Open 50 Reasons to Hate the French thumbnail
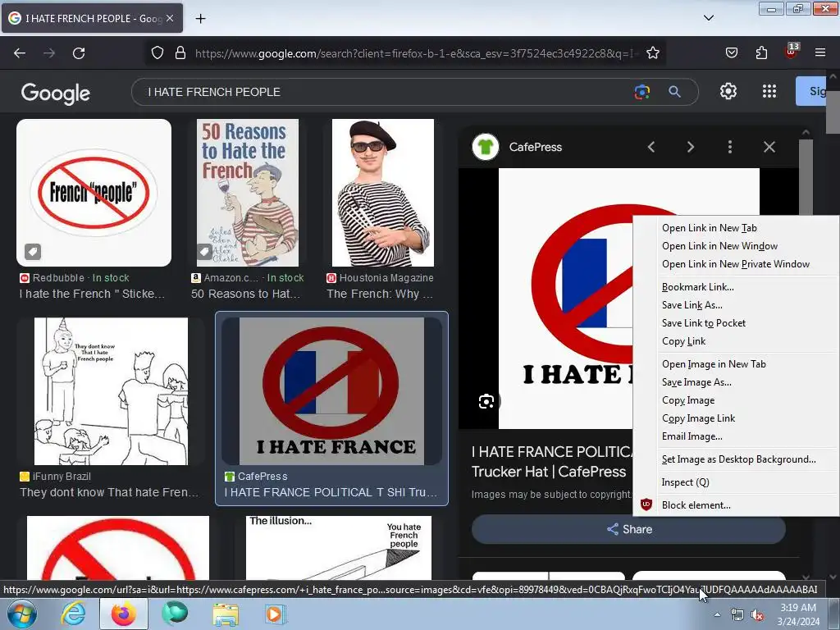840x630 pixels. (248, 193)
